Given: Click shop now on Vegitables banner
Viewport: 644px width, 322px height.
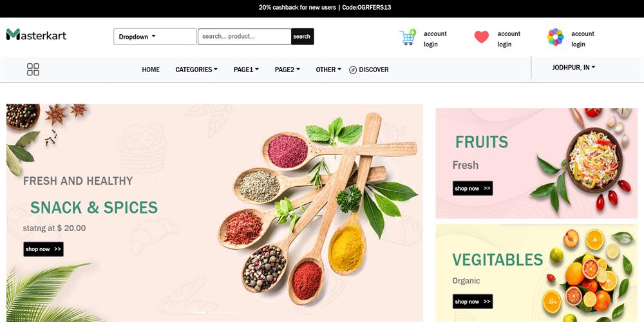Looking at the screenshot, I should 473,301.
